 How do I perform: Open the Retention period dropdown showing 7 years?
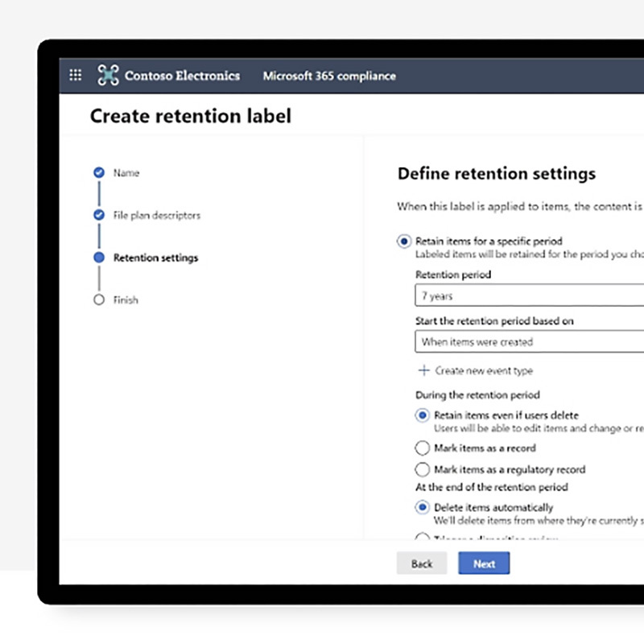(x=527, y=296)
